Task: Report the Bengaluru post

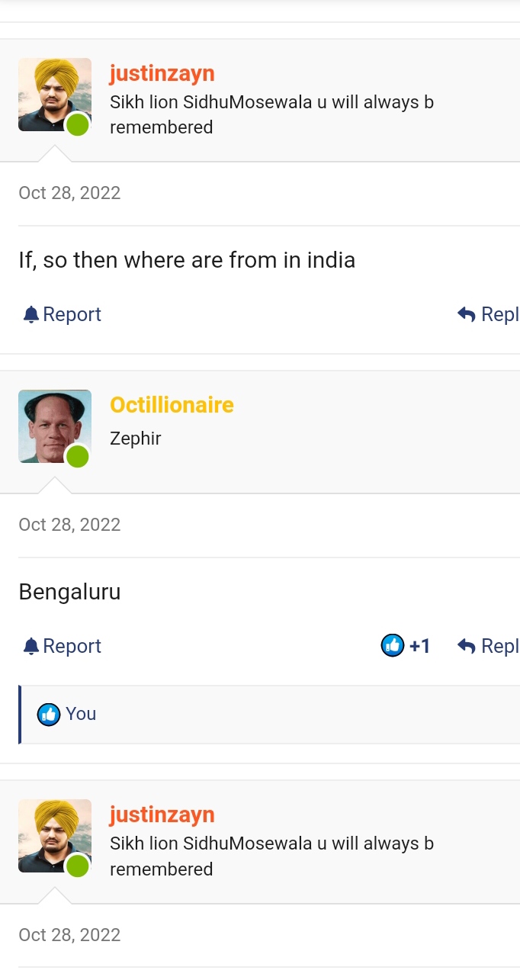Action: click(63, 646)
